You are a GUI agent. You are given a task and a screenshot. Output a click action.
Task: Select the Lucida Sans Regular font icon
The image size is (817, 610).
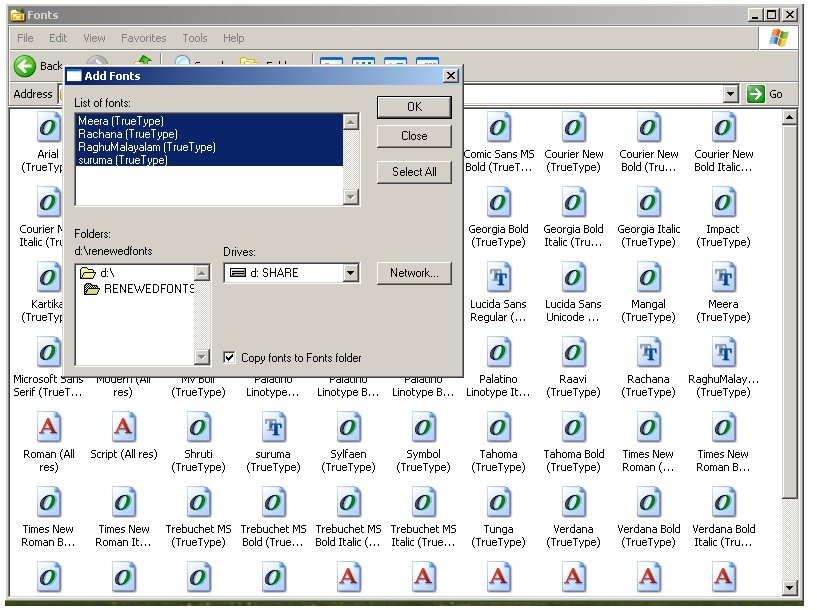[x=498, y=278]
